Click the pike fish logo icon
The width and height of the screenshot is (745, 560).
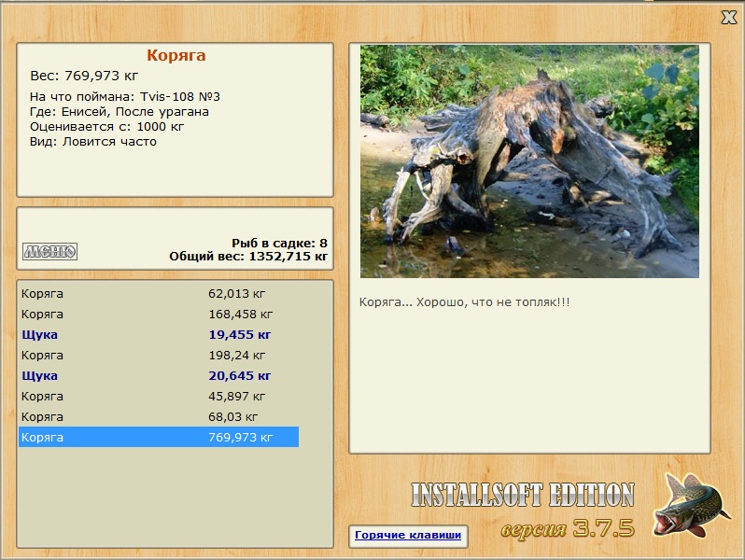pyautogui.click(x=691, y=505)
